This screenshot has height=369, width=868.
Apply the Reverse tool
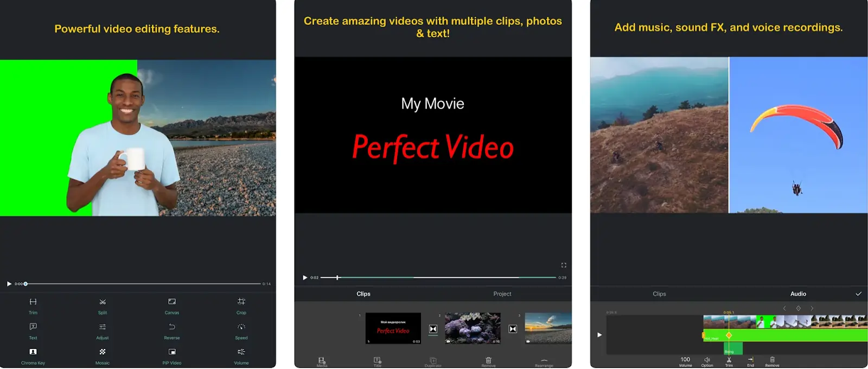172,330
